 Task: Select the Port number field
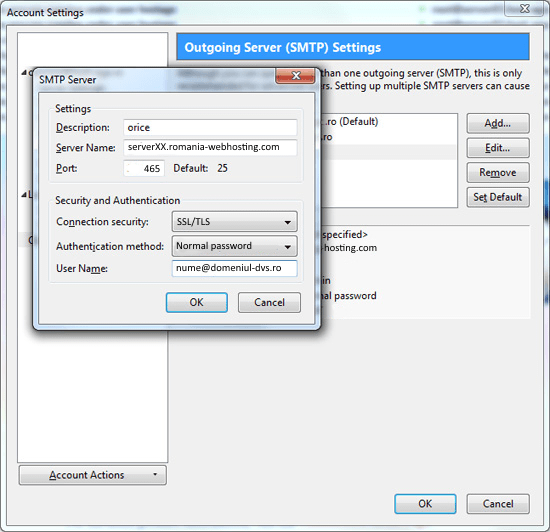[144, 168]
